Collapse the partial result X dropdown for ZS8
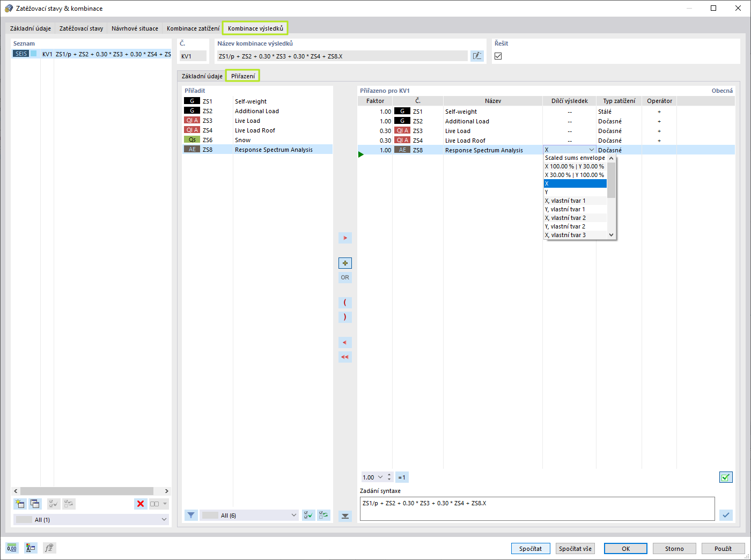751x560 pixels. click(592, 150)
